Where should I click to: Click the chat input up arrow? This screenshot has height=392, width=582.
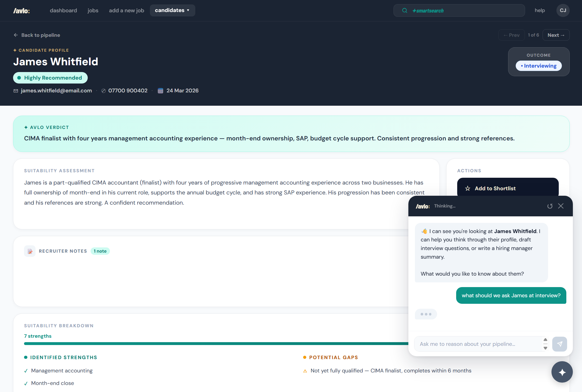pos(545,340)
